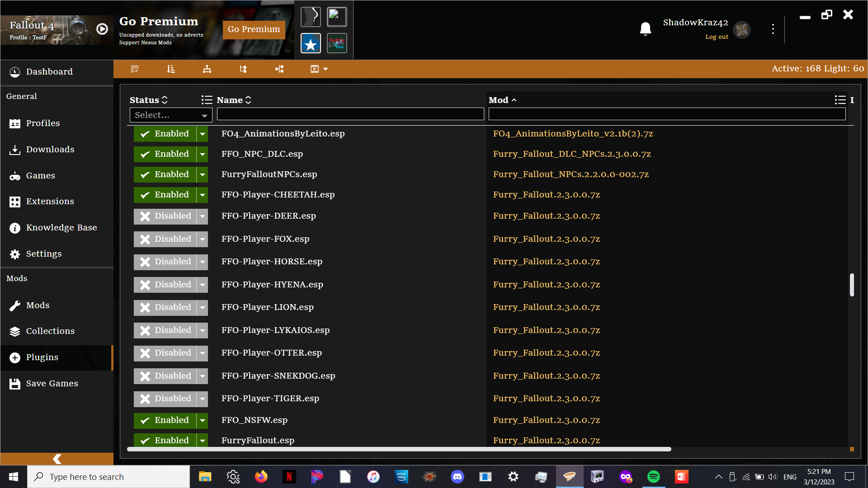Expand the filmstrip icon's dropdown arrow
The height and width of the screenshot is (488, 868).
tap(325, 69)
